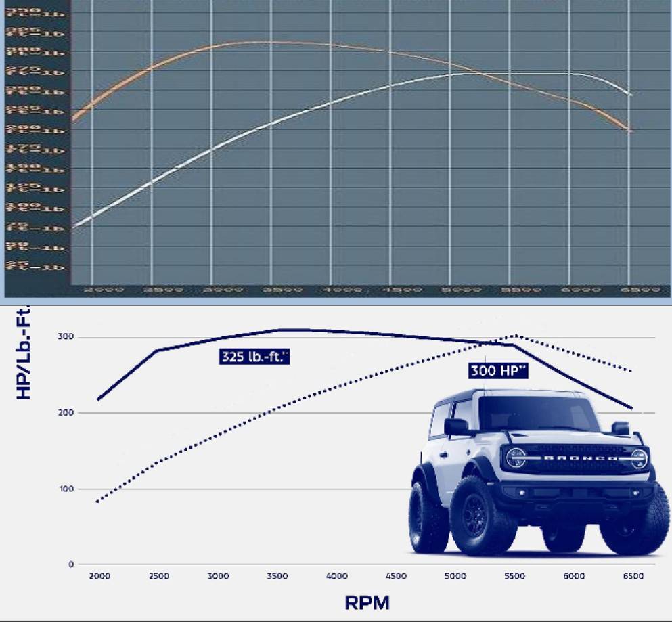Click the 200 value on bottom chart y-axis
Screen dimensions: 672x622
(x=66, y=413)
